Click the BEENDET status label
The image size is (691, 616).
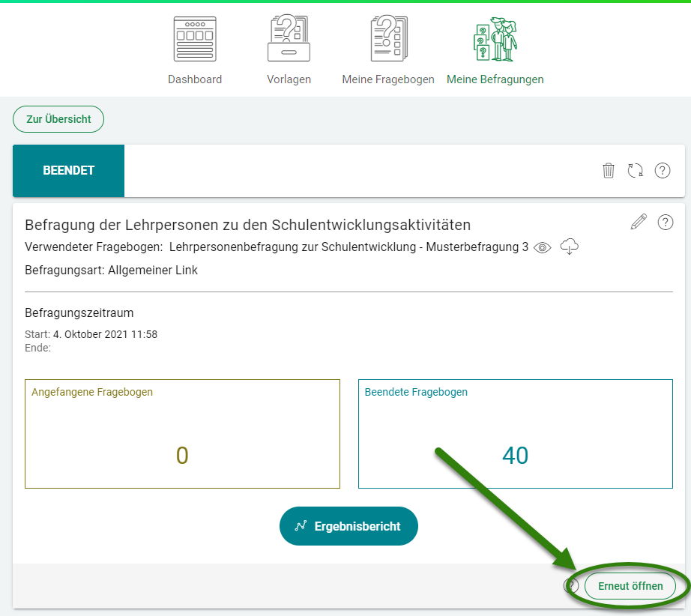pos(68,171)
